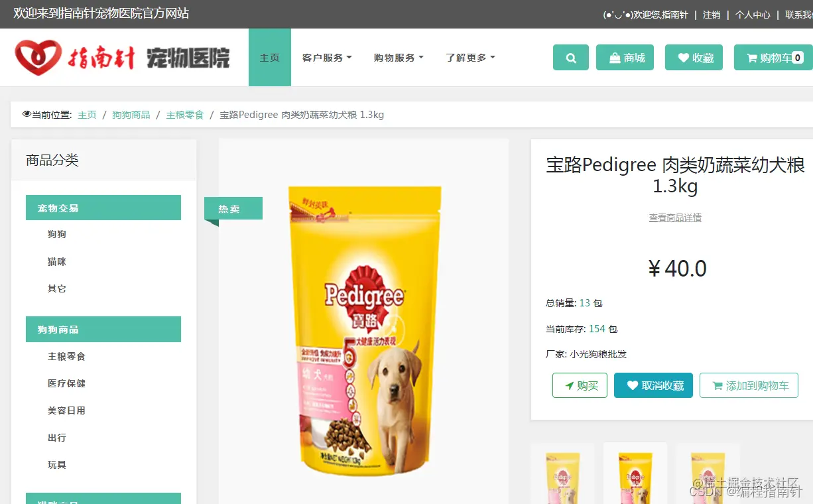
Task: Click the 购买 buy button
Action: tap(580, 385)
